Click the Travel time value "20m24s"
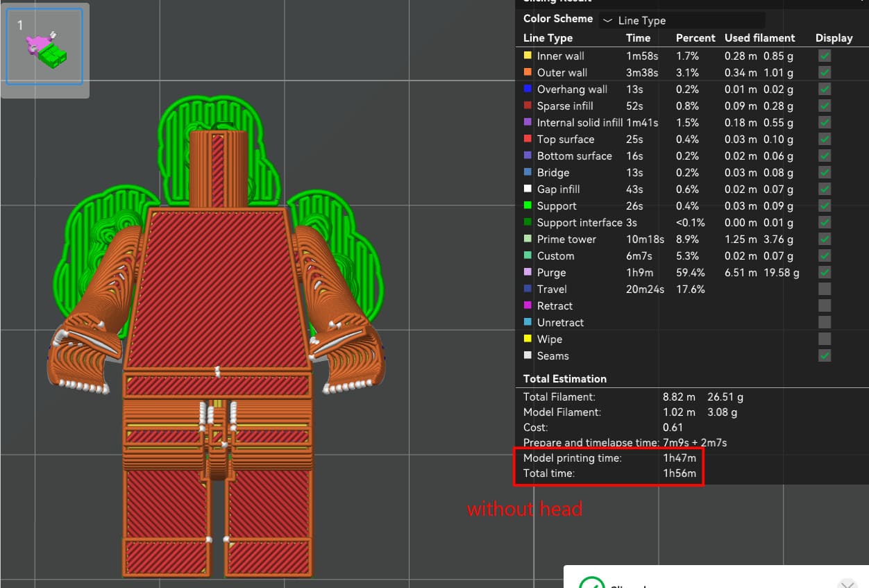Screen dimensions: 869x588 click(x=646, y=289)
